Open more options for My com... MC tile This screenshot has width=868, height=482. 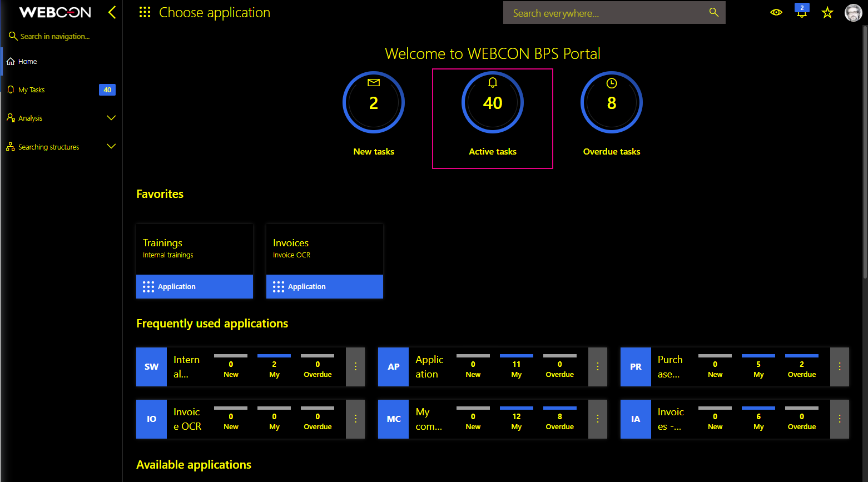[x=598, y=419]
